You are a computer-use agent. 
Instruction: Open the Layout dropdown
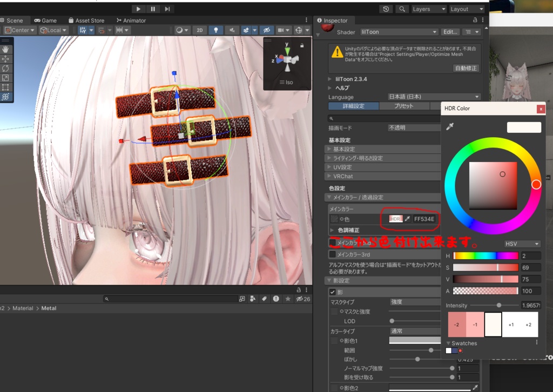pos(467,9)
